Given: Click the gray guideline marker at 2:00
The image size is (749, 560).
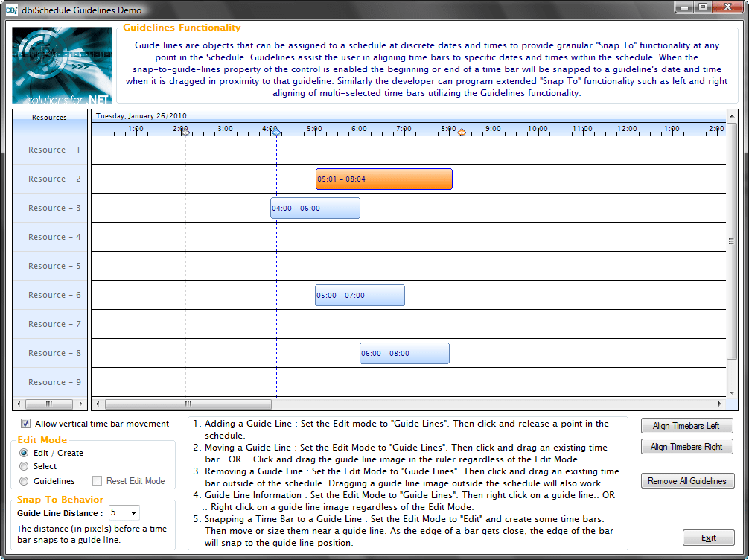Looking at the screenshot, I should pyautogui.click(x=185, y=131).
